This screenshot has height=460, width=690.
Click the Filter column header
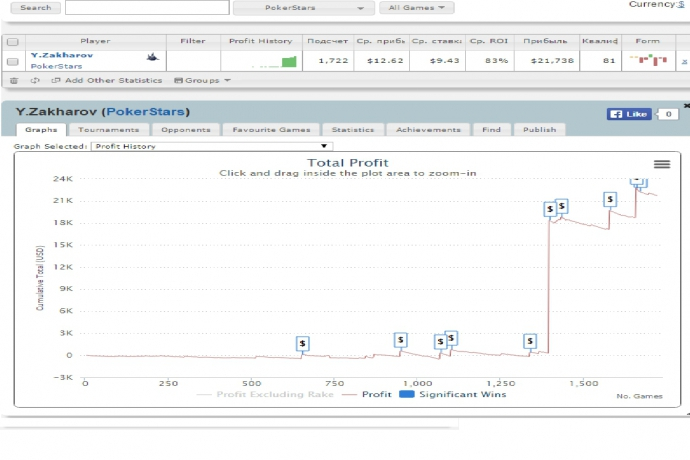pos(193,41)
